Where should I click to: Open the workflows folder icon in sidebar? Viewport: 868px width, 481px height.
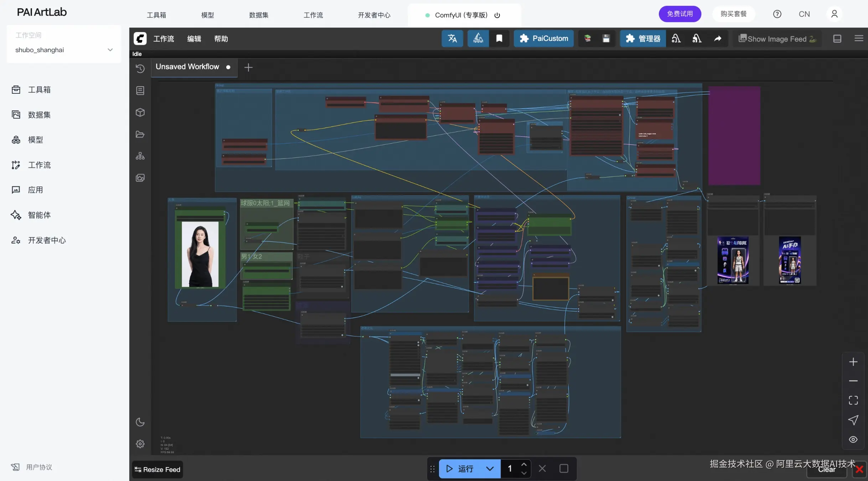pos(140,134)
